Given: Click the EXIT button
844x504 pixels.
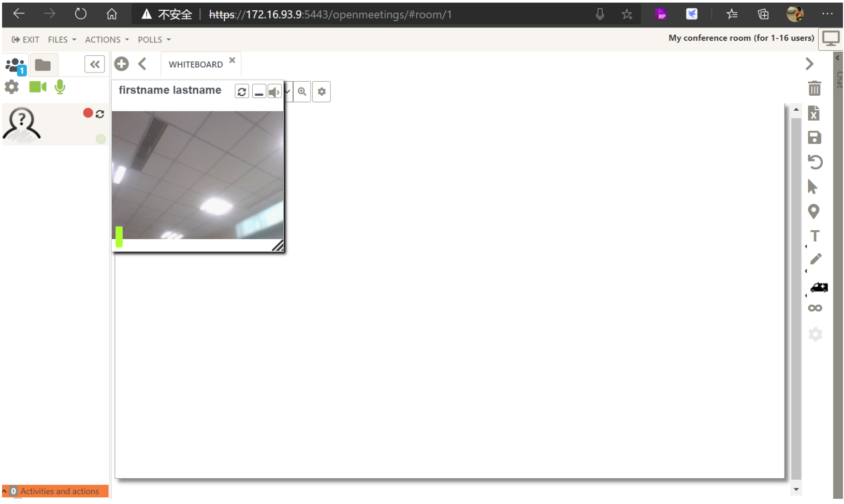Looking at the screenshot, I should point(25,40).
